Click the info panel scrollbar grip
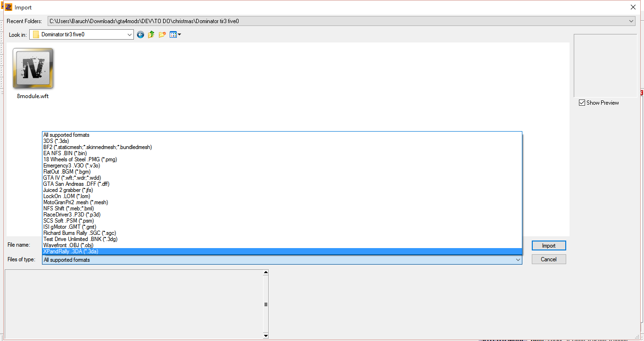The image size is (644, 341). [266, 304]
